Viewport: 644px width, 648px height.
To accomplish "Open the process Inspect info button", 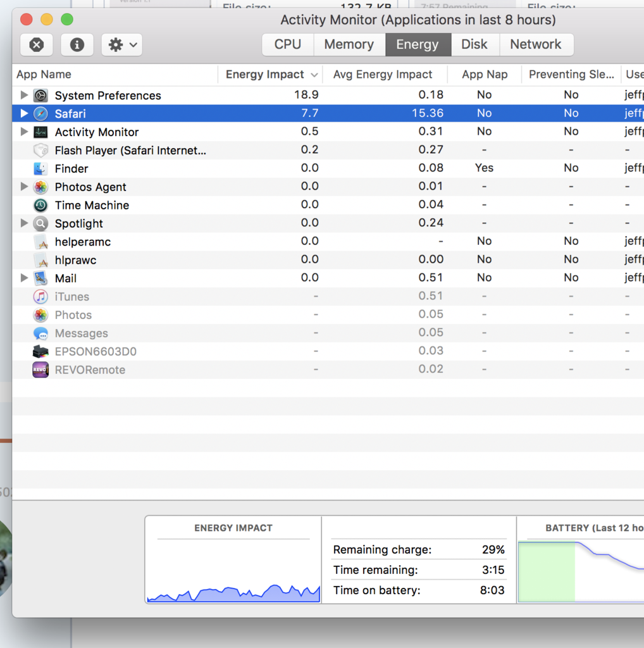I will 77,45.
